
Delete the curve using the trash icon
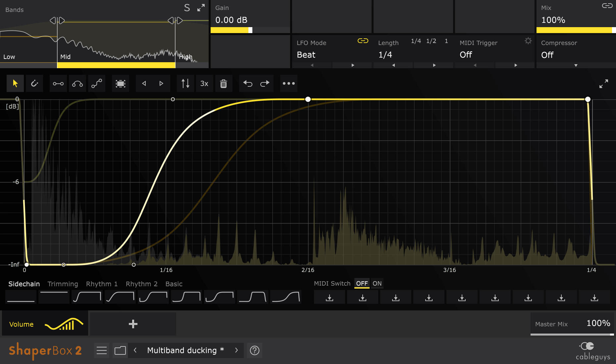coord(224,83)
